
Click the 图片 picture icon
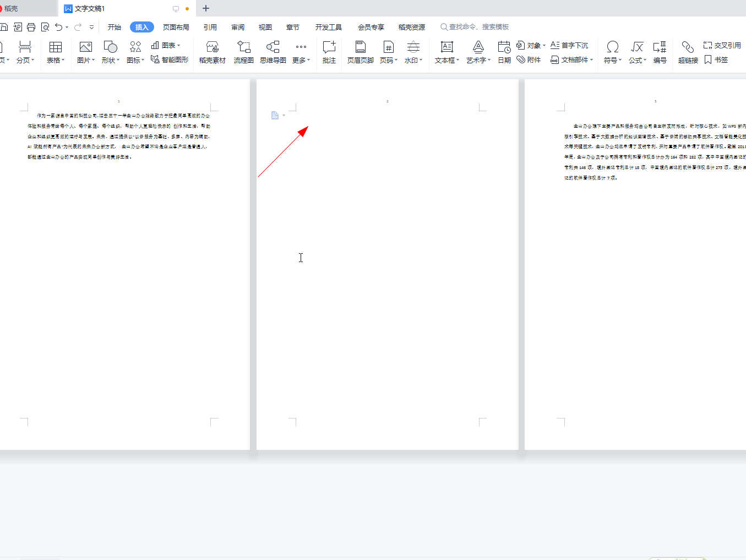tap(85, 48)
